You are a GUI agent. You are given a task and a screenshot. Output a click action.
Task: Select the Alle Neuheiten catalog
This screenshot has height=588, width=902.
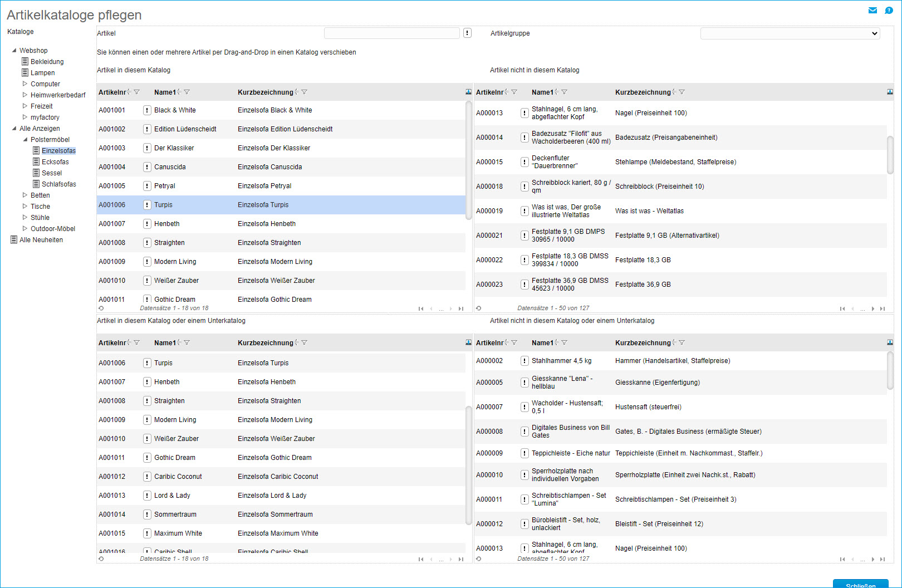point(41,240)
